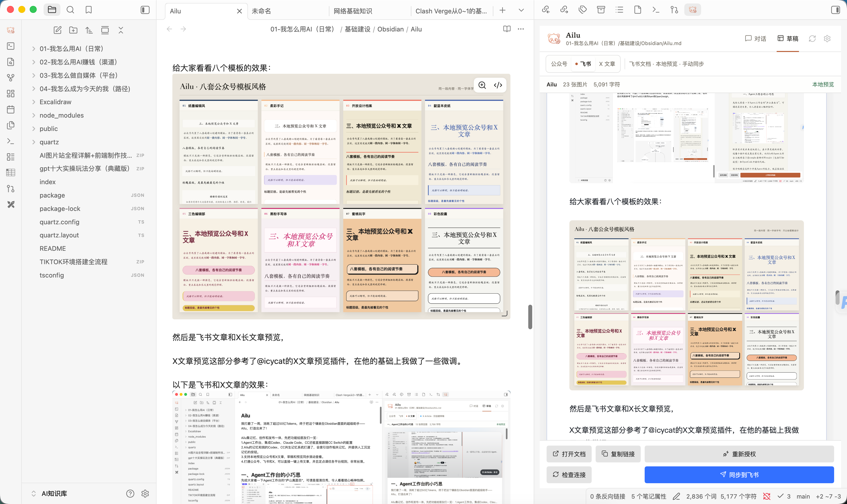
Task: Open the backlinks panel icon
Action: (x=546, y=10)
